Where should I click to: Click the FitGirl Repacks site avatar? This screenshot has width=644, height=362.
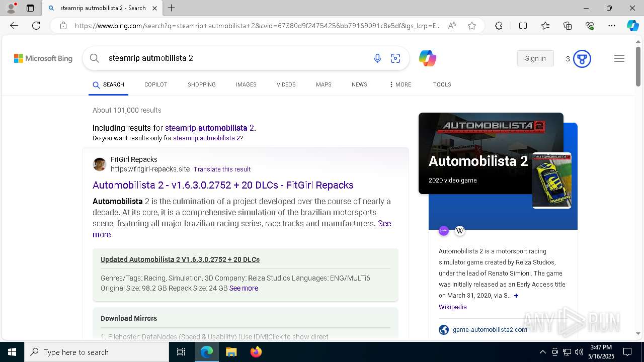pos(100,164)
